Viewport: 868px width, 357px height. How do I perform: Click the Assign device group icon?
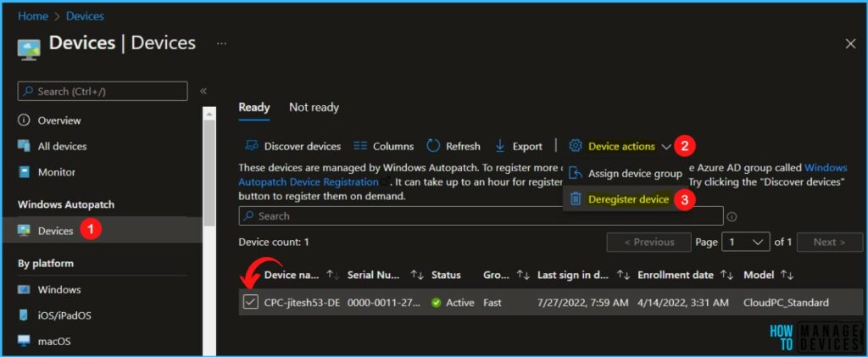(576, 173)
